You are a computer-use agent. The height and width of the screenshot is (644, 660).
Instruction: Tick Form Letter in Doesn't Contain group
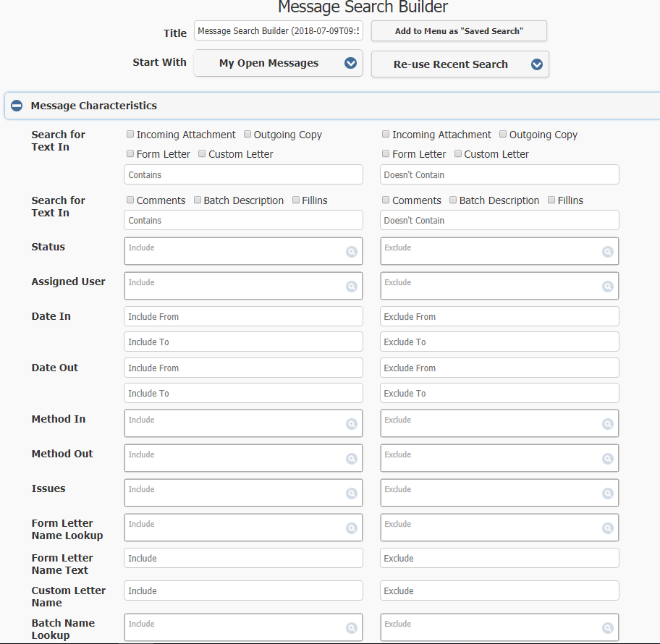click(x=386, y=153)
